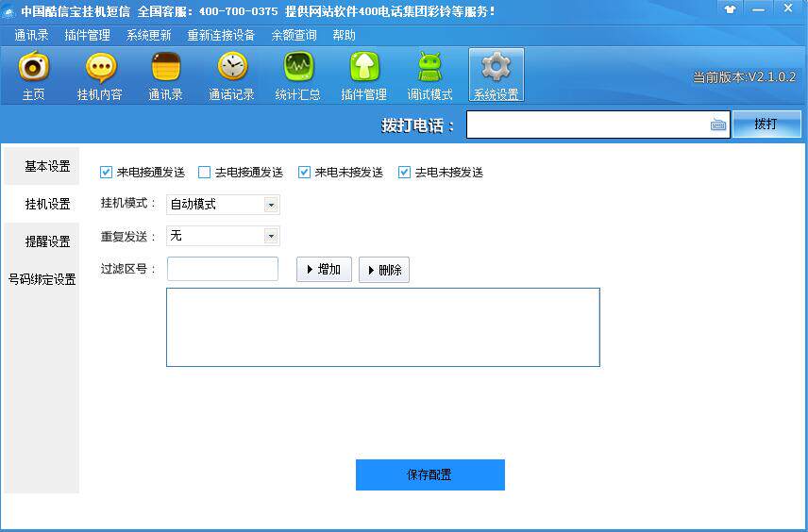Enable the 去电接通发送 checkbox
Screen dimensions: 808x532
coord(205,173)
